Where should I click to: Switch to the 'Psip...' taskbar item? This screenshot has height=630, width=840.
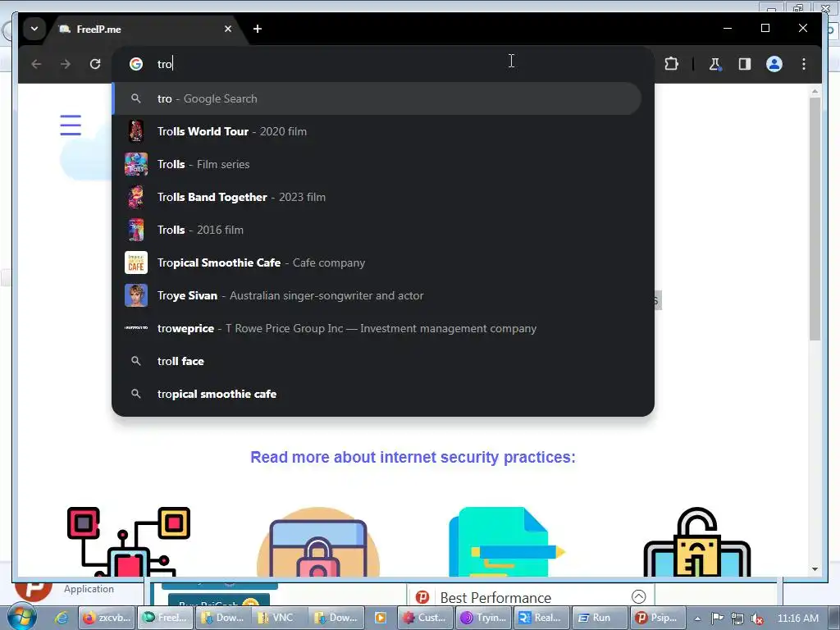click(658, 618)
